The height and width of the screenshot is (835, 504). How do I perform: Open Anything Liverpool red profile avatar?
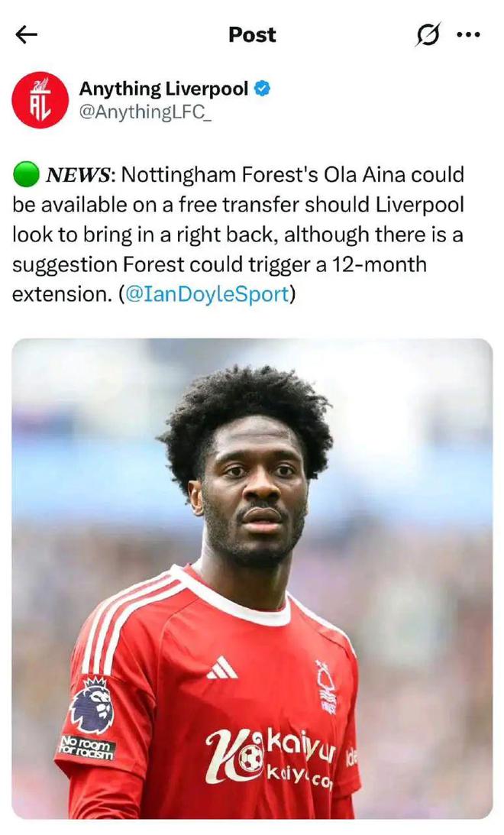click(x=40, y=100)
